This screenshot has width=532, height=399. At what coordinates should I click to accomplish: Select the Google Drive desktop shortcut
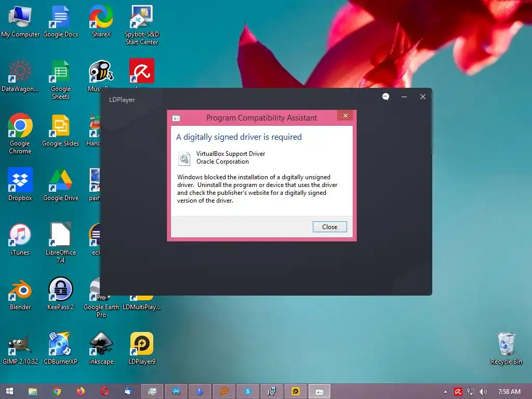click(x=60, y=184)
